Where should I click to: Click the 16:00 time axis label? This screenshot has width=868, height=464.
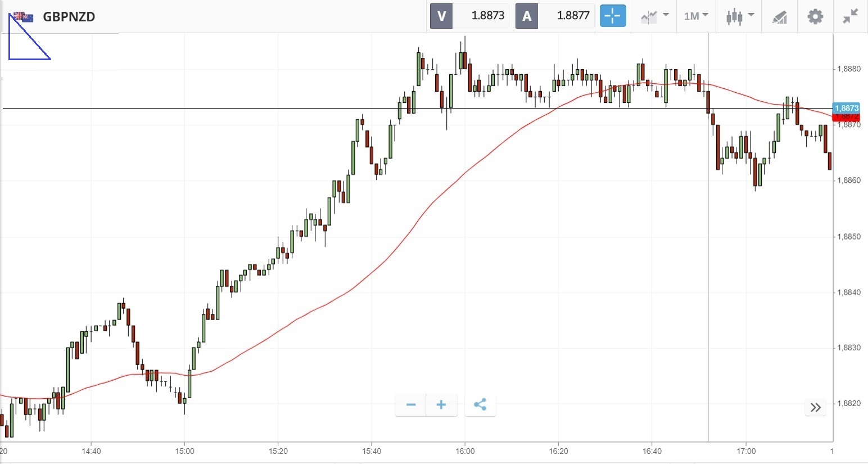(465, 451)
